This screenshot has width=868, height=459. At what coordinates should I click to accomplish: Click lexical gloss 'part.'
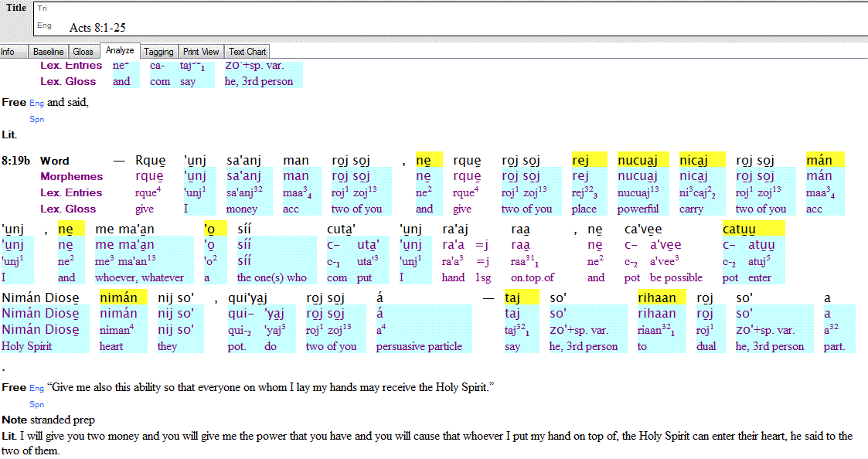pyautogui.click(x=834, y=347)
